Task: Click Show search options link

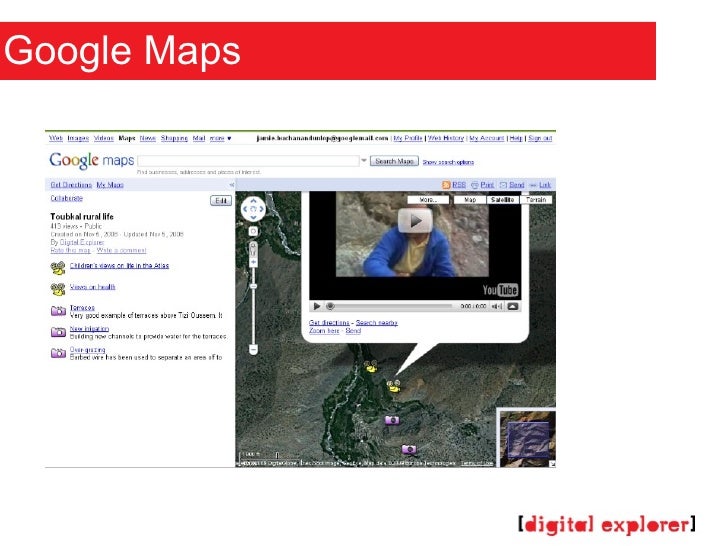Action: click(x=448, y=162)
